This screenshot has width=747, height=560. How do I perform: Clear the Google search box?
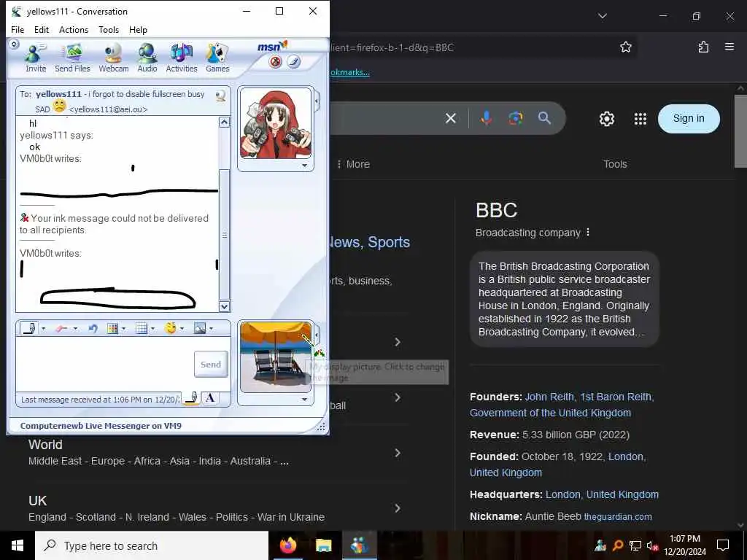[451, 118]
